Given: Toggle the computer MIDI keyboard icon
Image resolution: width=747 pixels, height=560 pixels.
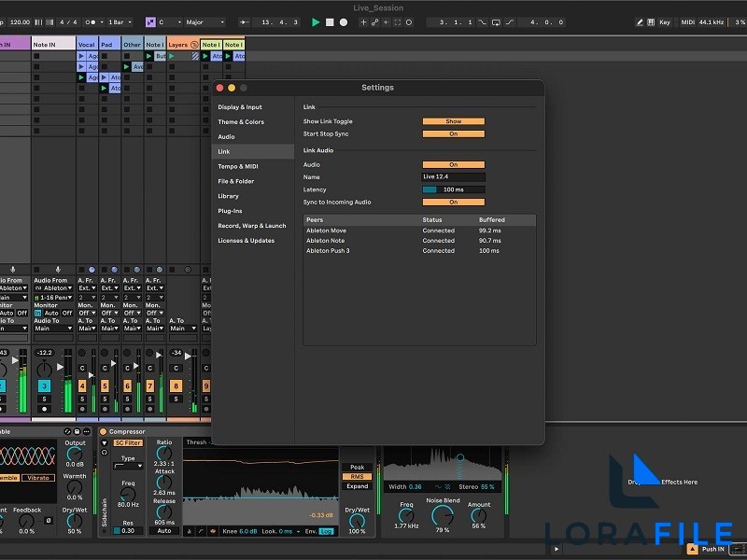Looking at the screenshot, I should point(651,22).
